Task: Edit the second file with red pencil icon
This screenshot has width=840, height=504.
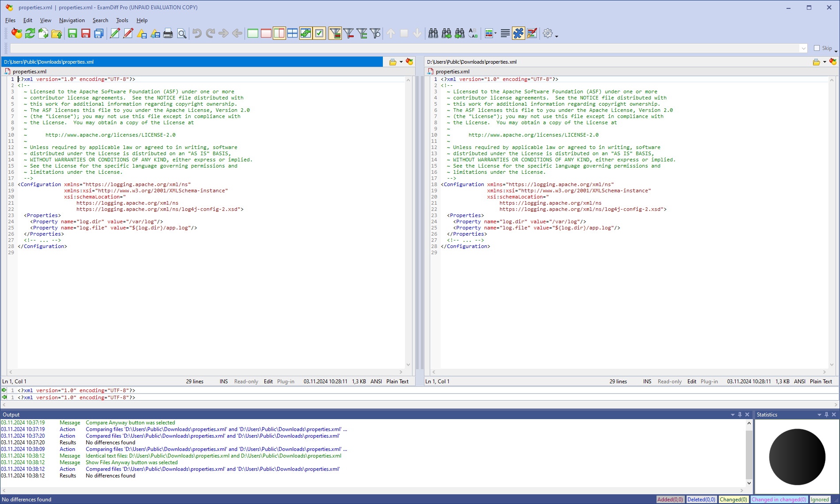Action: [x=128, y=33]
